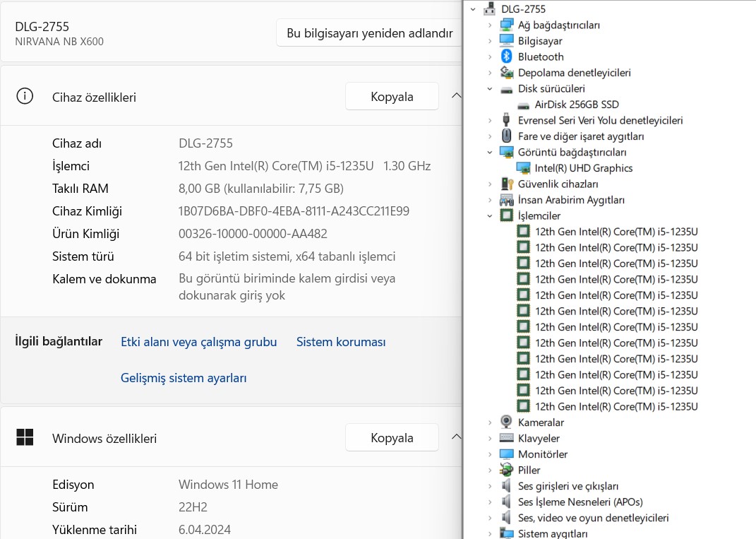Screen dimensions: 756x539
Task: Click the Ürün Kimliği value 00326-10000-00000-AA482
Action: (x=253, y=234)
